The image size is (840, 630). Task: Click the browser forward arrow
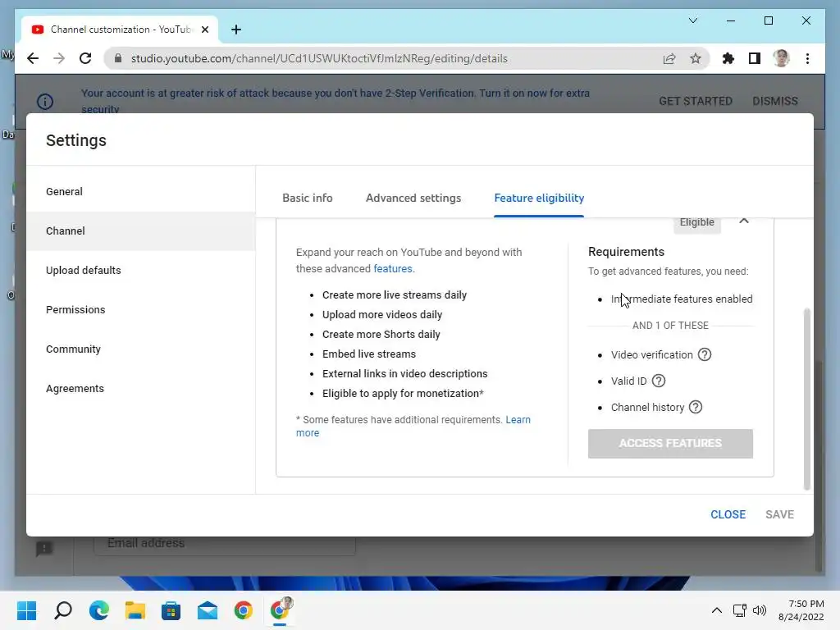tap(59, 58)
